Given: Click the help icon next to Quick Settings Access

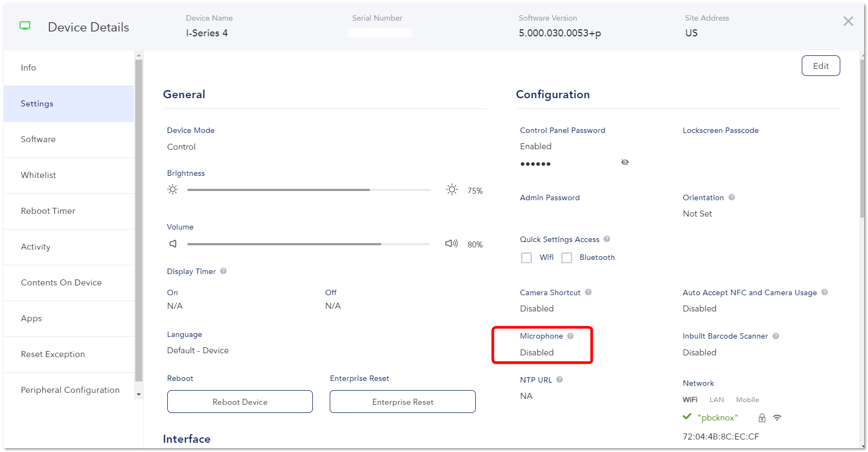Looking at the screenshot, I should click(607, 239).
